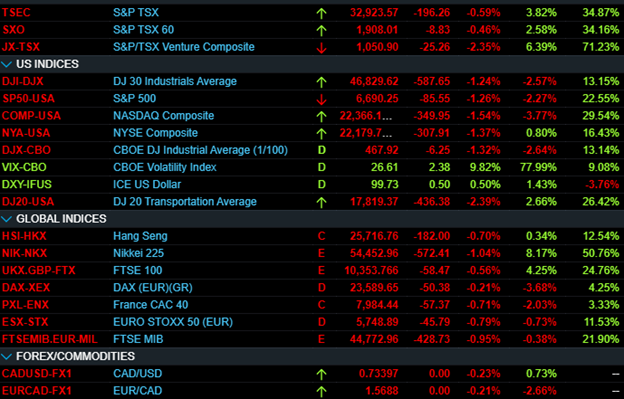Select DJ 20 Transportation Average name
The height and width of the screenshot is (399, 624).
point(185,202)
